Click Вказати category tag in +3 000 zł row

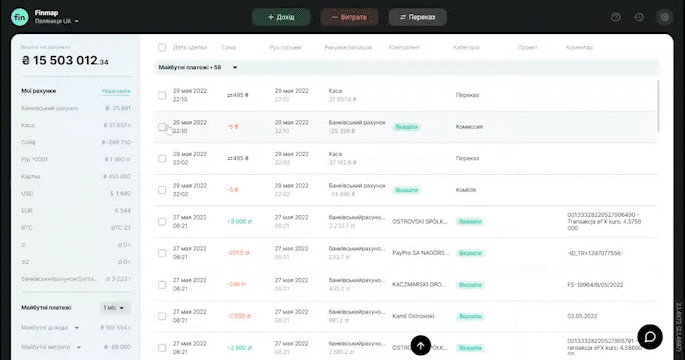click(x=470, y=222)
